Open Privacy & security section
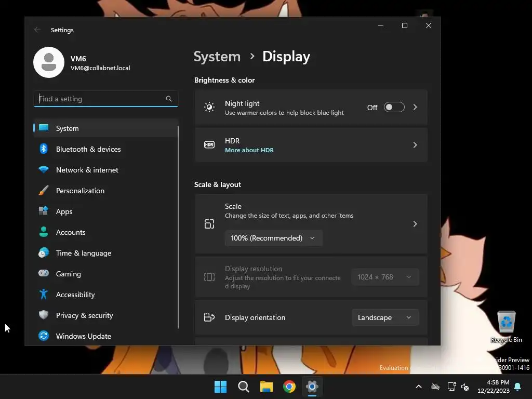The height and width of the screenshot is (399, 532). click(x=106, y=315)
